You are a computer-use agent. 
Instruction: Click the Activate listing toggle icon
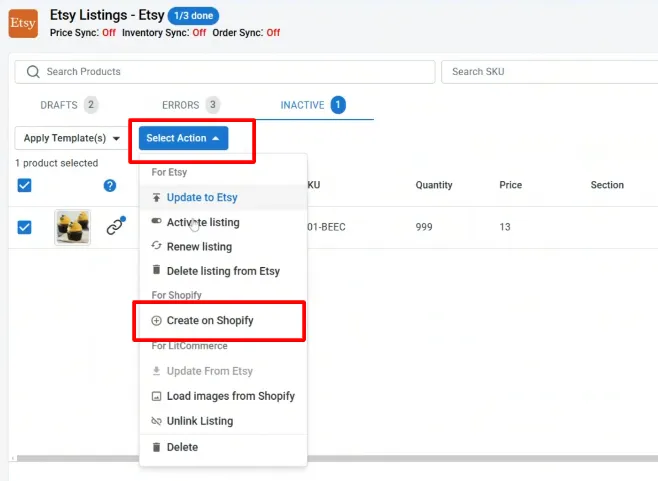156,221
